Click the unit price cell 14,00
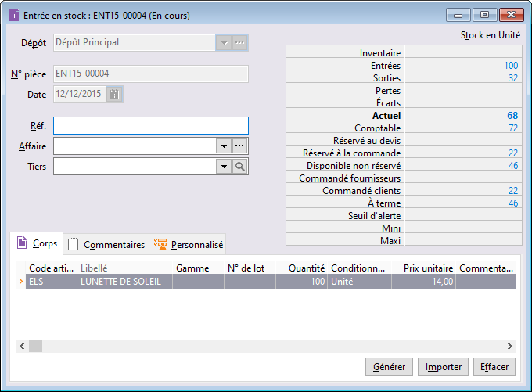Screen dimensions: 532x392 423,282
